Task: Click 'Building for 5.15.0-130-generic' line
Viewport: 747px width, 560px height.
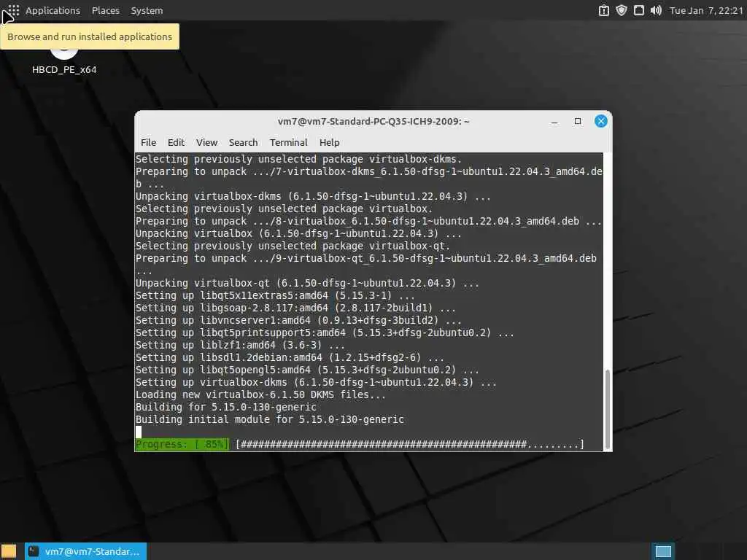Action: [226, 407]
